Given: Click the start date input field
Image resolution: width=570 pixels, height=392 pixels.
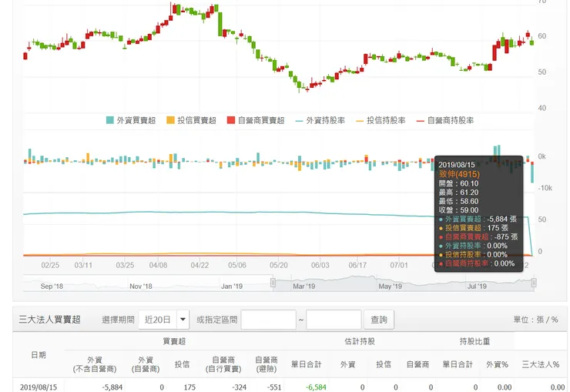Looking at the screenshot, I should (268, 320).
